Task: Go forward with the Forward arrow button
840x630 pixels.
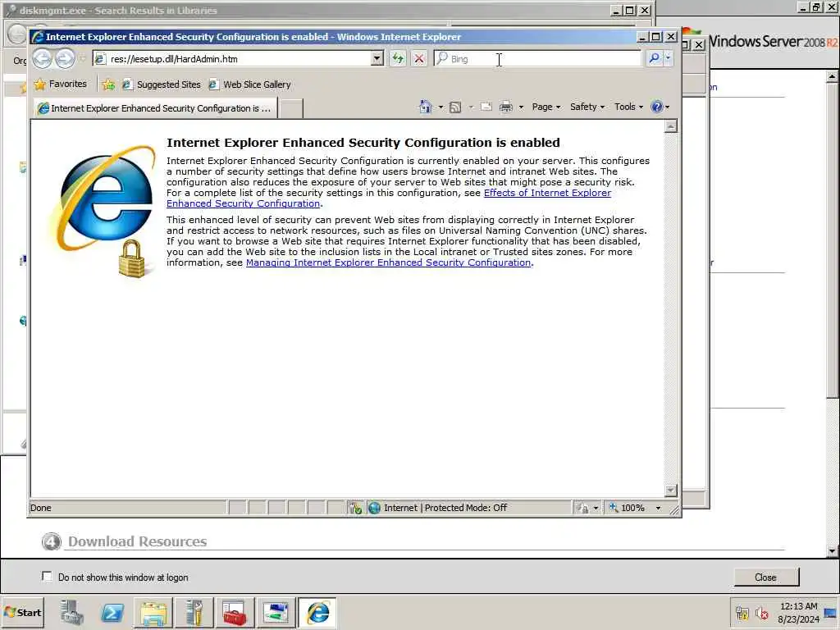Action: (x=65, y=58)
